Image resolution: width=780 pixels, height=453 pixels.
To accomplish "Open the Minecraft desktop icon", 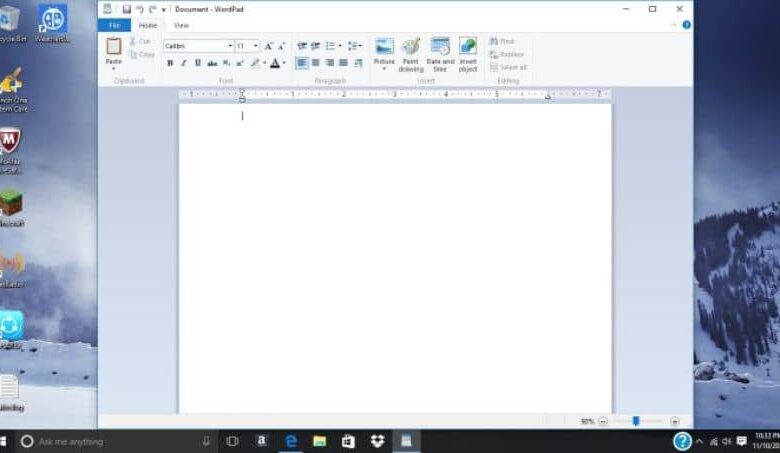I will [x=11, y=208].
